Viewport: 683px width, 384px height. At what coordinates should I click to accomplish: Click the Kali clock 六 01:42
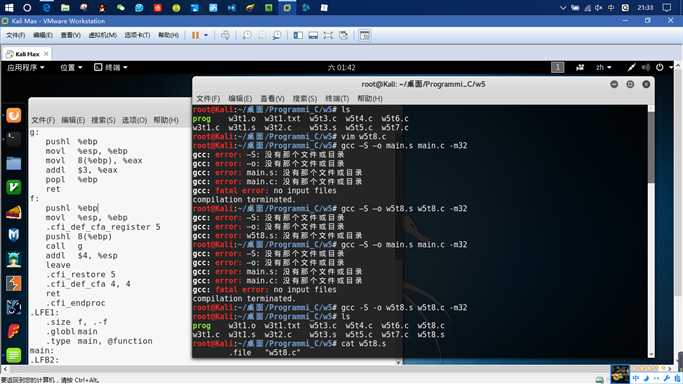(x=342, y=67)
